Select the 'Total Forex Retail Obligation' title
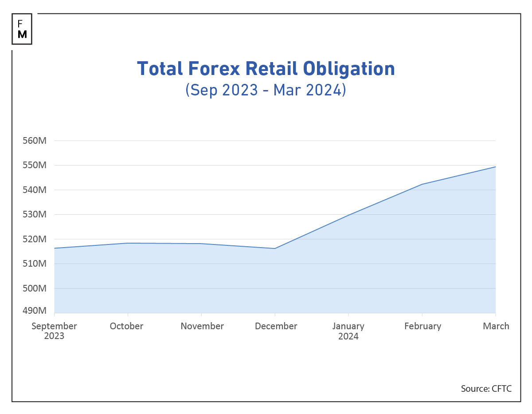 pyautogui.click(x=266, y=69)
